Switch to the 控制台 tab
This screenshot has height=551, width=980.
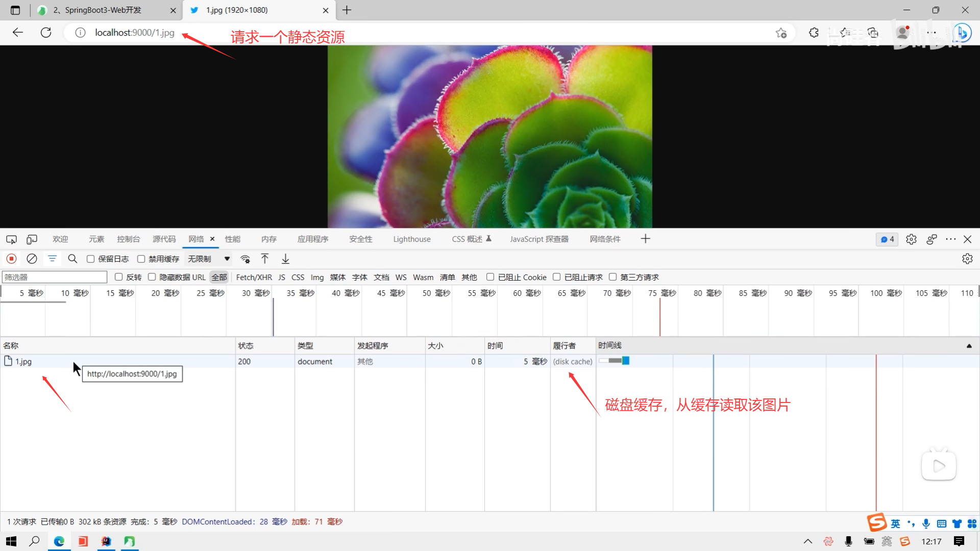pyautogui.click(x=128, y=239)
